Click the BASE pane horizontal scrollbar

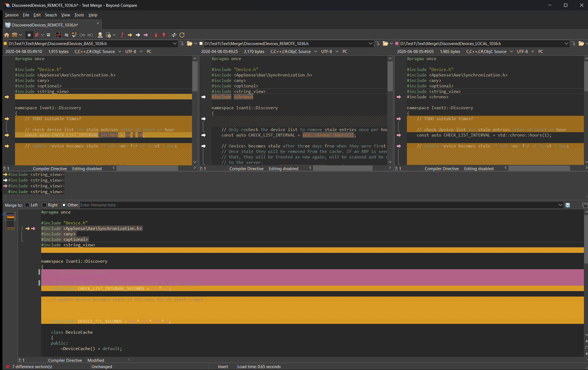(x=147, y=168)
